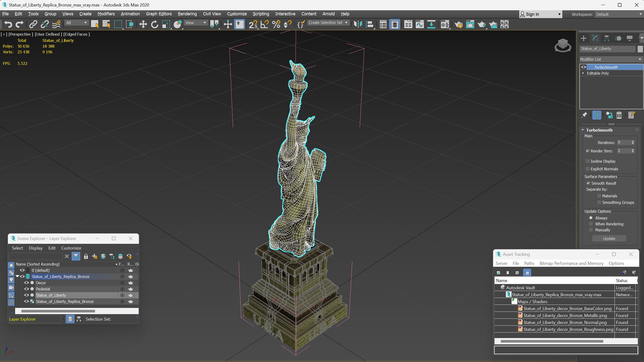Check Separate by Materials option
The image size is (644, 362).
(599, 196)
